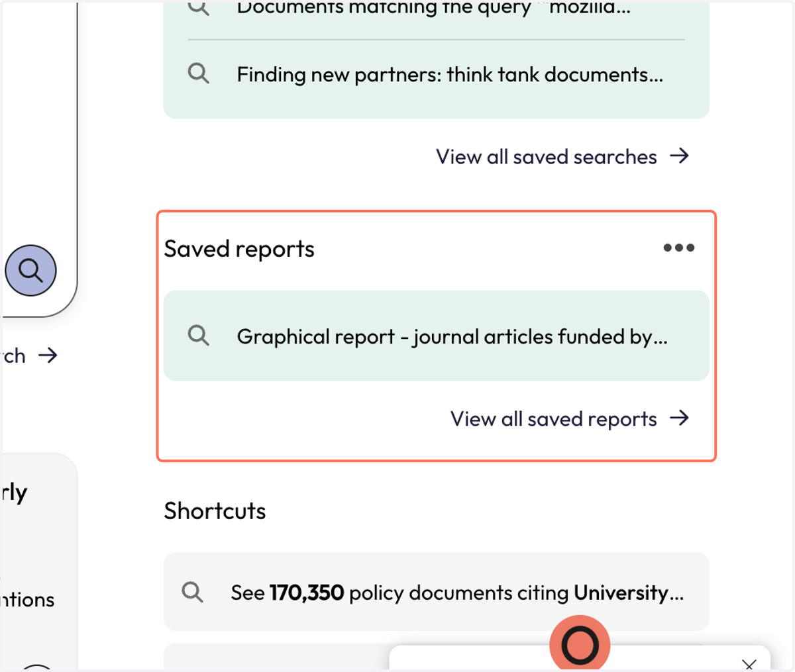Open the Saved reports three-dot menu
795x672 pixels.
[679, 248]
